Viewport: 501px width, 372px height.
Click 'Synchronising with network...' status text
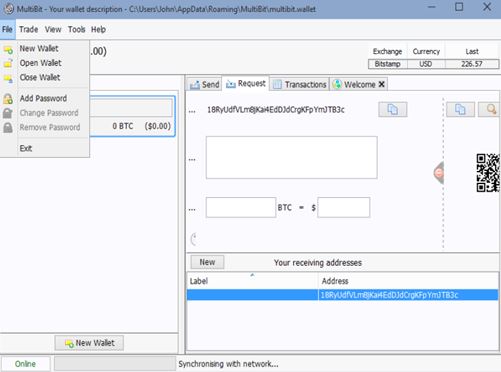pyautogui.click(x=228, y=364)
